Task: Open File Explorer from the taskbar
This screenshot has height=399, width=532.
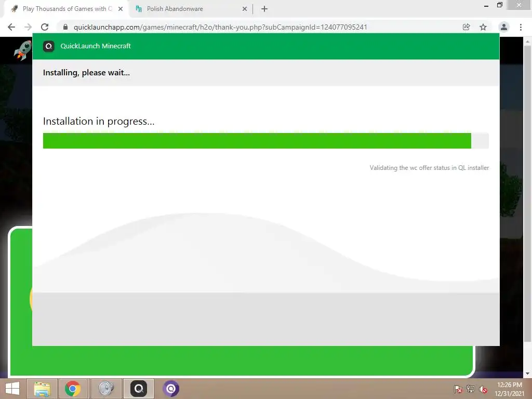Action: [42, 389]
